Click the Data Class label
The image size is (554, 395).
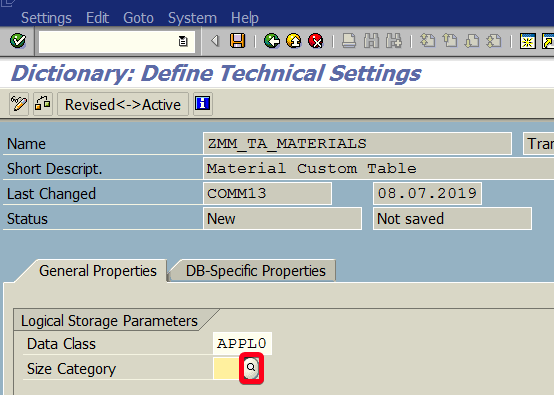click(61, 344)
